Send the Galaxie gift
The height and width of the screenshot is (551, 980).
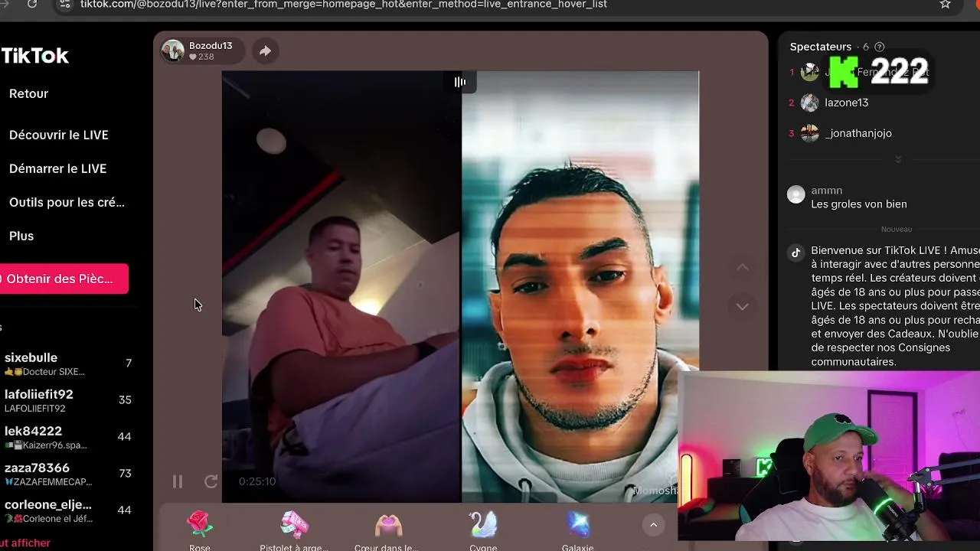click(578, 530)
